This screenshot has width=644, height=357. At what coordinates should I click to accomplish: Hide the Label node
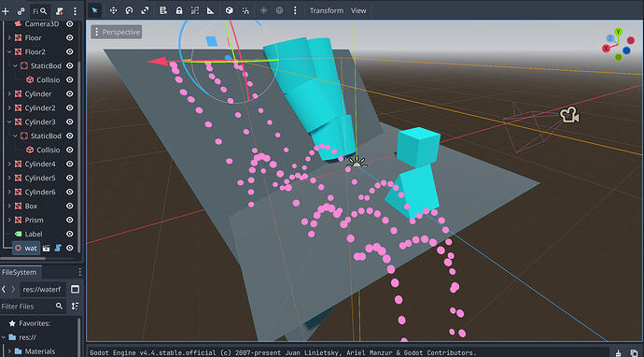(70, 234)
